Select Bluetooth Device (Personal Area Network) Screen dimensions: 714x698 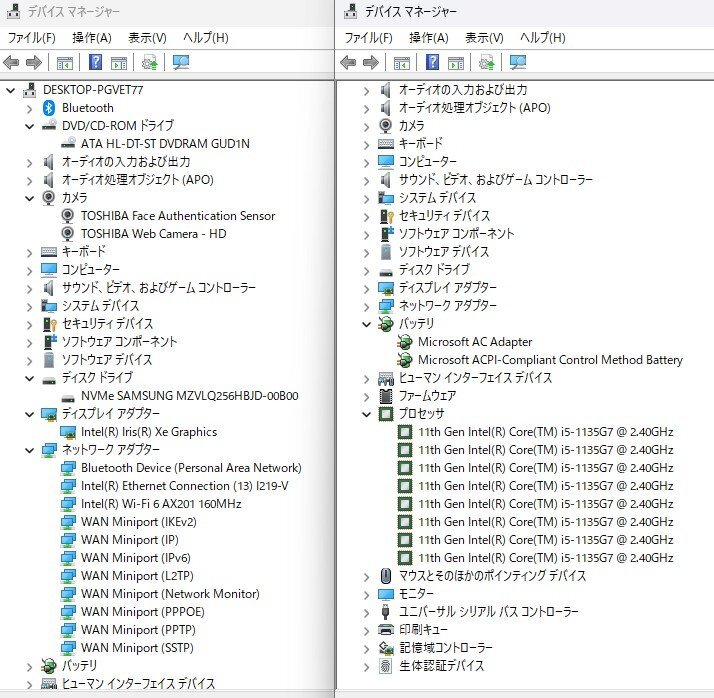(x=191, y=468)
